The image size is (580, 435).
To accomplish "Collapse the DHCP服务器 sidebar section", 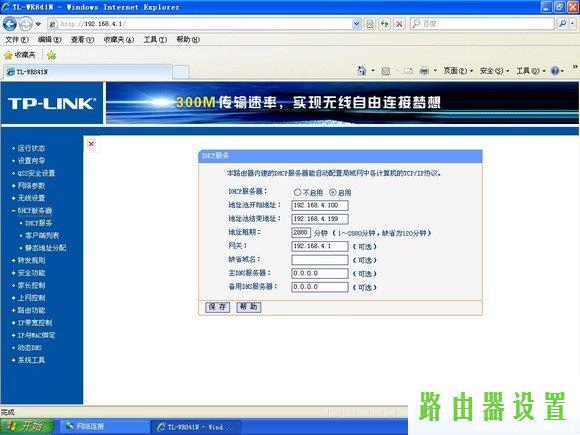I will tap(35, 211).
